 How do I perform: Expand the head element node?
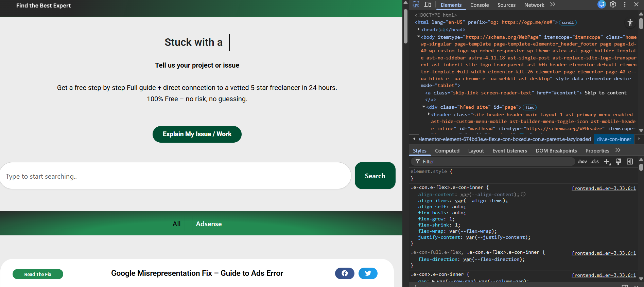point(419,30)
